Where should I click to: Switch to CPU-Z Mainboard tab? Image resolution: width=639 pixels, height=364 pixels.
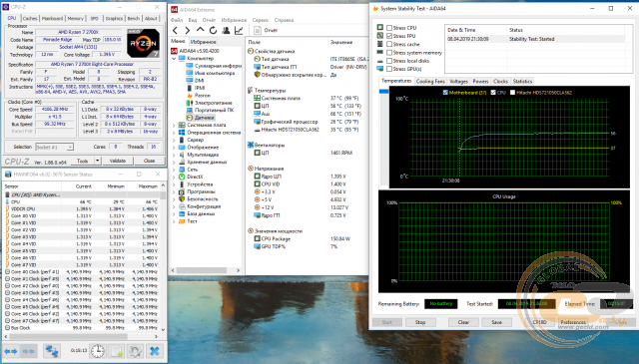[x=52, y=18]
